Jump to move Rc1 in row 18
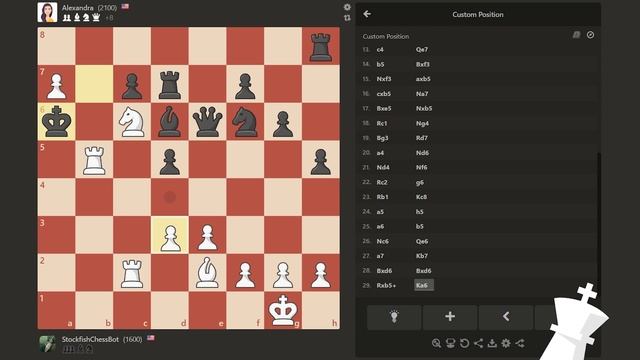The height and width of the screenshot is (360, 640). point(382,123)
